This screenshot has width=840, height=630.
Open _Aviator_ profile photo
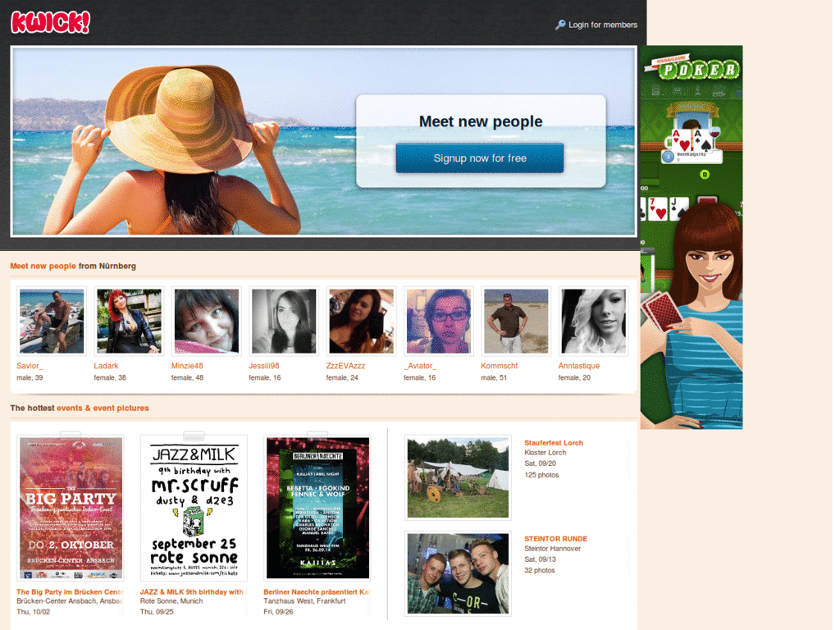click(438, 321)
